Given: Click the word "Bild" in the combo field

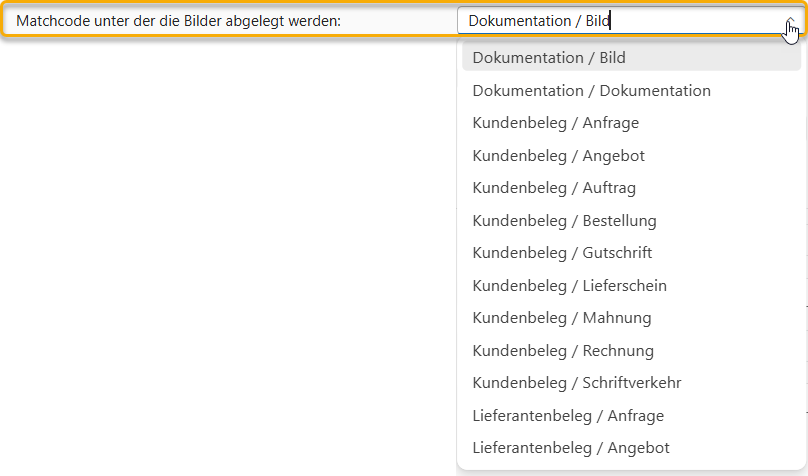Looking at the screenshot, I should click(597, 21).
